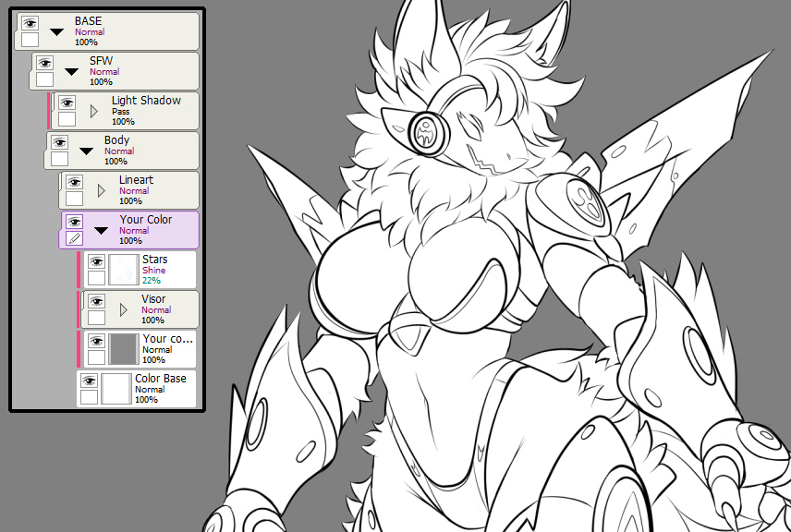Tick the box under Your co... eye
This screenshot has height=532, width=791.
(96, 358)
